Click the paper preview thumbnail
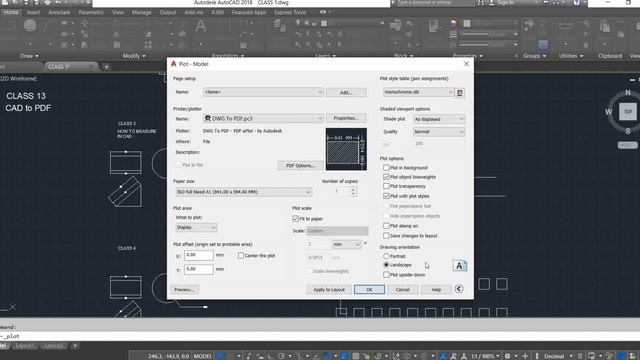 coord(346,149)
